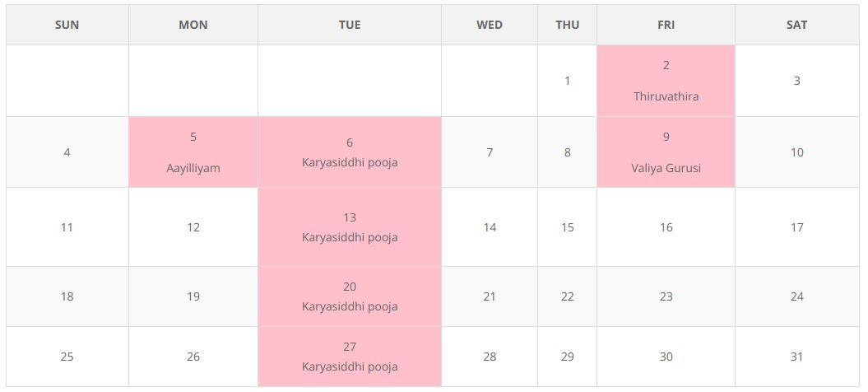
Task: Select date 11 in the calendar
Action: [67, 227]
